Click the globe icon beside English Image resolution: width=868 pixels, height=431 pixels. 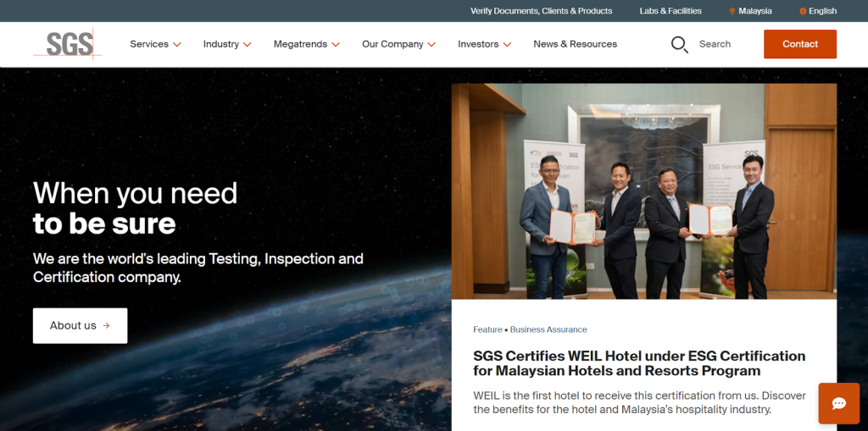pos(803,11)
